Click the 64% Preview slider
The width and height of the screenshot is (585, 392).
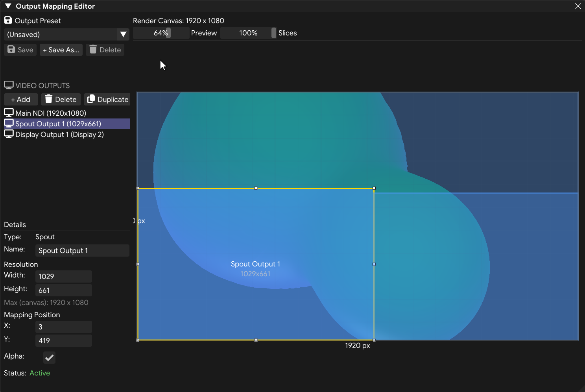pos(161,33)
